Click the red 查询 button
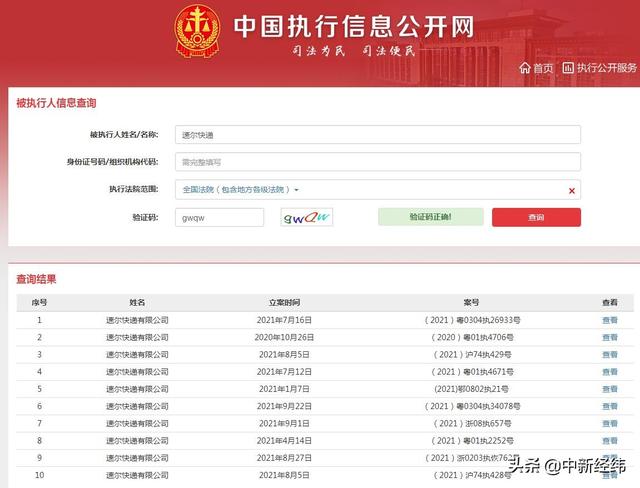Viewport: 640px width, 488px height. (x=536, y=217)
